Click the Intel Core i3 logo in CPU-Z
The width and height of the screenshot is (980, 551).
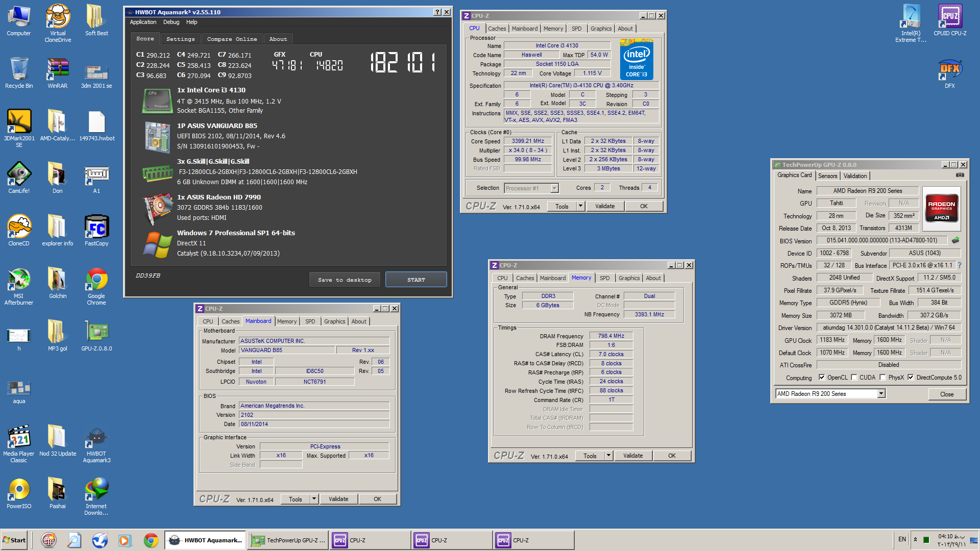(x=636, y=60)
